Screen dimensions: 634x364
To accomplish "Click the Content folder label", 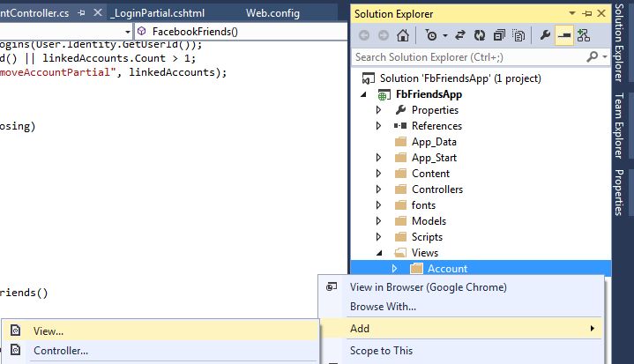I will (430, 174).
